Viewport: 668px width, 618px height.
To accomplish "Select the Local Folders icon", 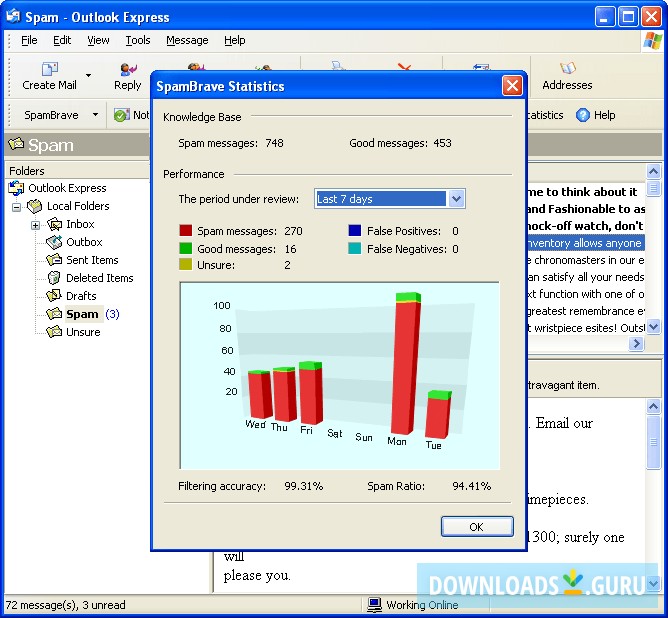I will tap(35, 206).
